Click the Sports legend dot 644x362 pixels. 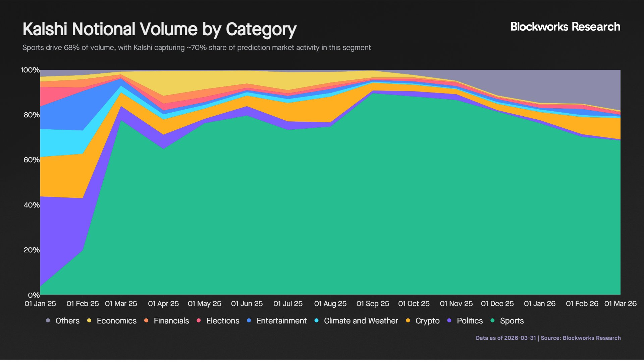pyautogui.click(x=492, y=321)
